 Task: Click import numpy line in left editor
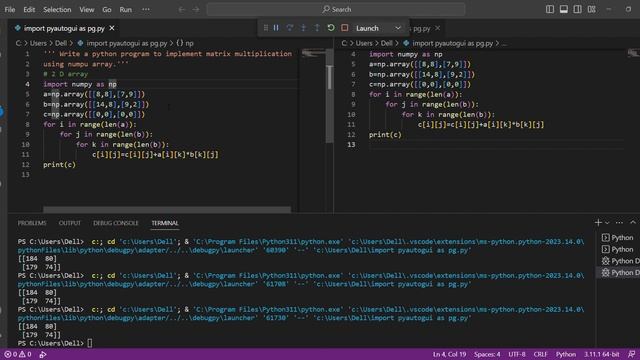point(80,84)
